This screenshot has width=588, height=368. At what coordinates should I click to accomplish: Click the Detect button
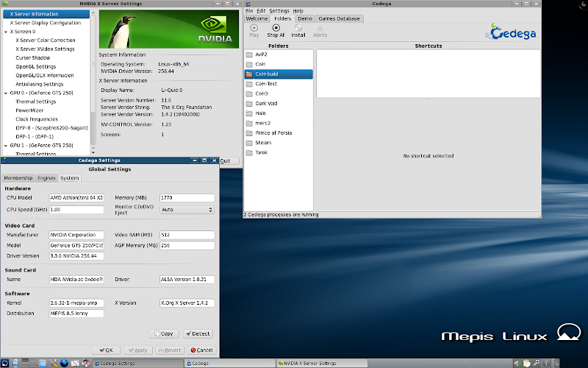click(197, 333)
